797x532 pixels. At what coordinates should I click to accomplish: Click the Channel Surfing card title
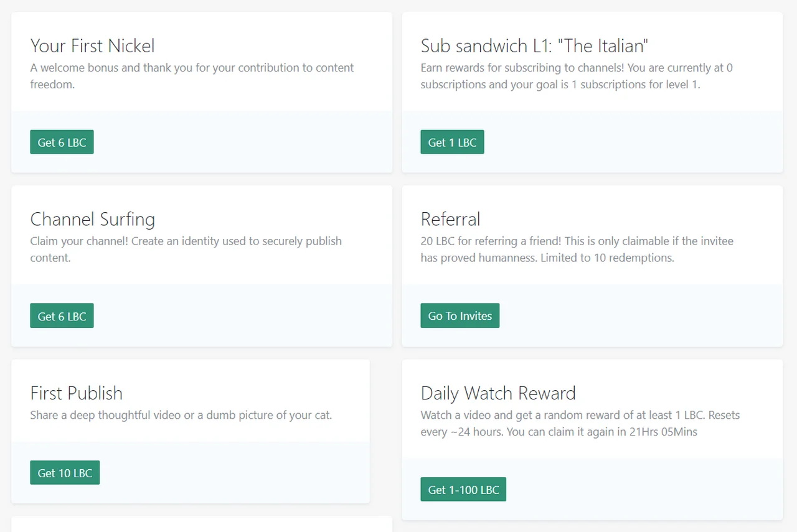coord(92,219)
